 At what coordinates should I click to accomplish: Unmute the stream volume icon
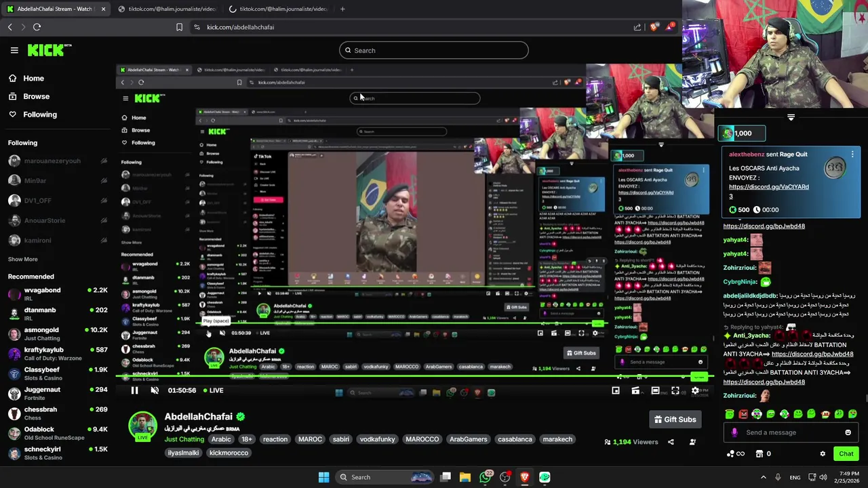pyautogui.click(x=155, y=390)
